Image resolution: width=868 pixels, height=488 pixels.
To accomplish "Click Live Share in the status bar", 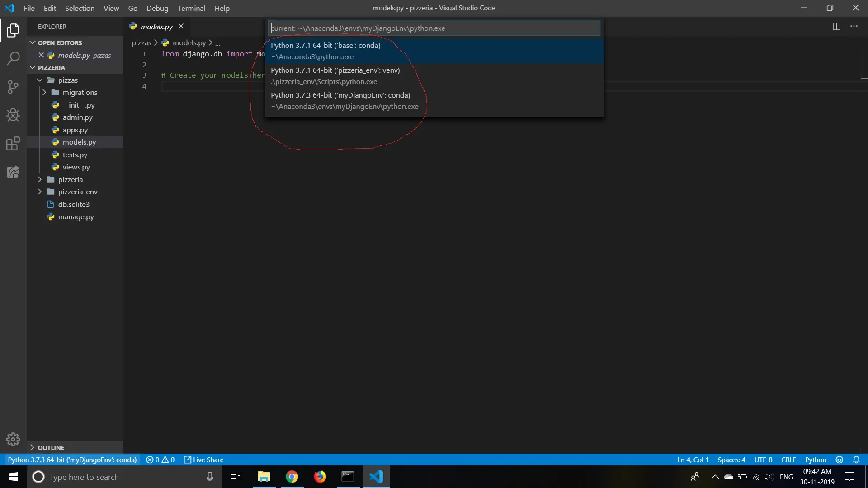I will click(204, 460).
